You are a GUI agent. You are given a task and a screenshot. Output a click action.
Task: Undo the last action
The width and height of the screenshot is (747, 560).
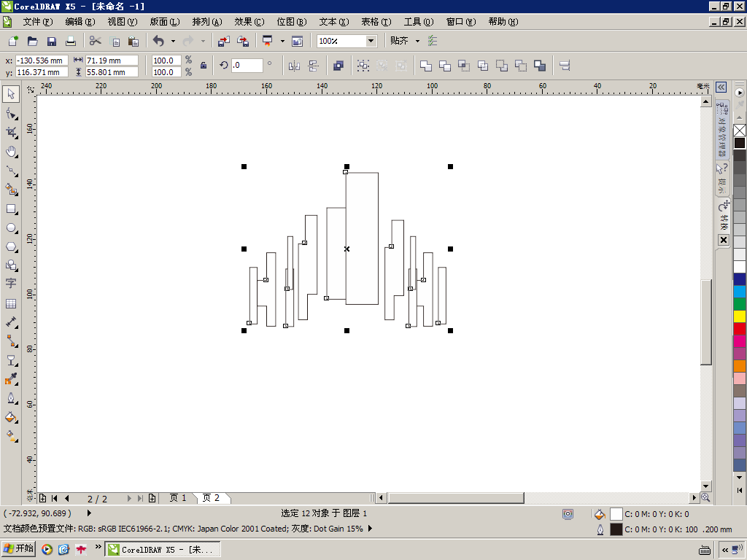click(158, 41)
